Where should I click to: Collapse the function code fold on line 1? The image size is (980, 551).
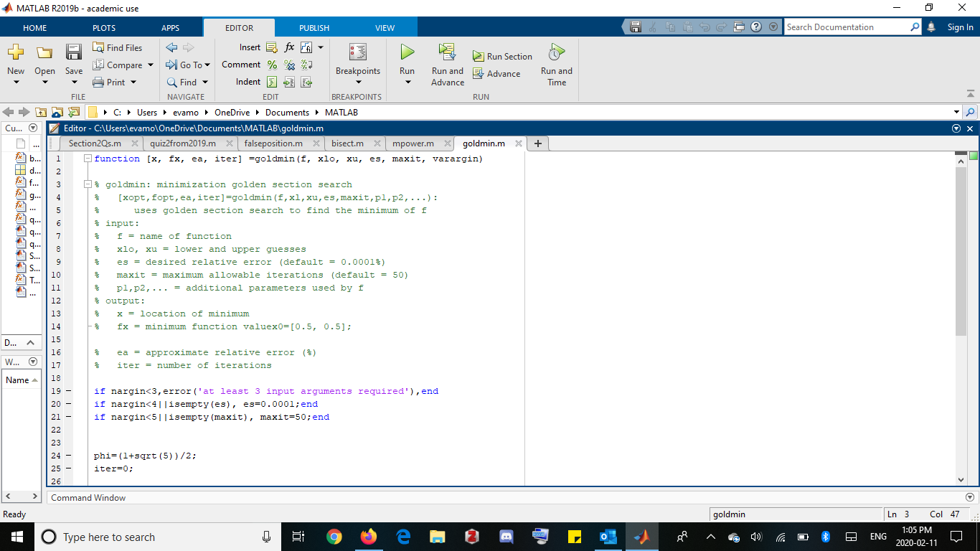click(88, 159)
